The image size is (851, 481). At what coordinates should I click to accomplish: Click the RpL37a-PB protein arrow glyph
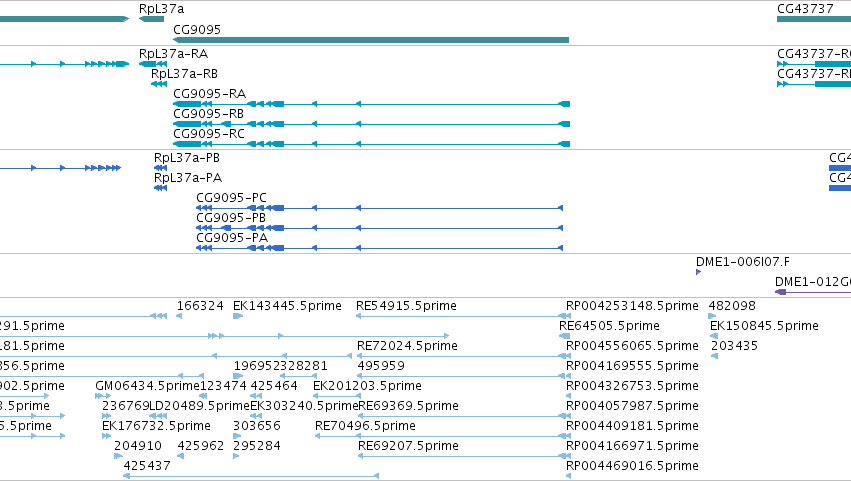coord(160,168)
